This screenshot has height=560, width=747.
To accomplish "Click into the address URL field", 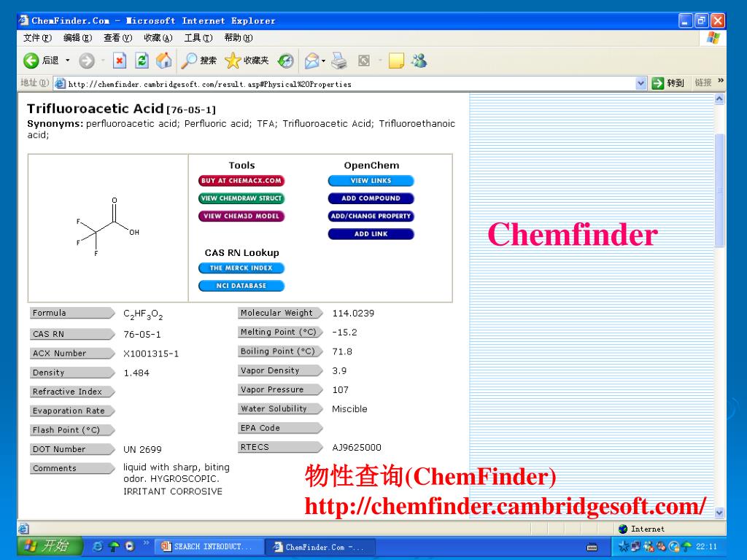I will pos(350,84).
